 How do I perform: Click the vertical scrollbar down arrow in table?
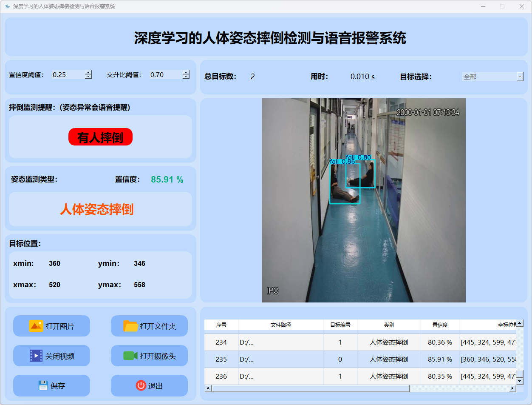click(x=520, y=381)
